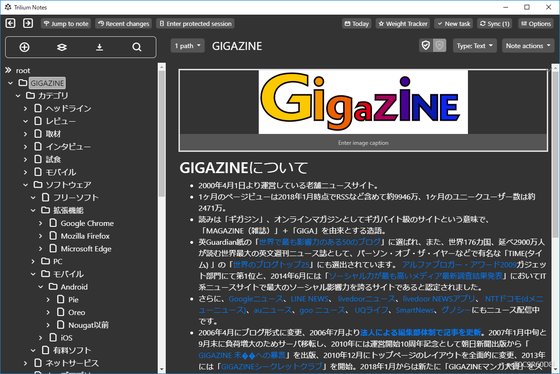Viewport: 560px width, 374px height.
Task: Collapse the GIGAZINE tree node
Action: 10,83
